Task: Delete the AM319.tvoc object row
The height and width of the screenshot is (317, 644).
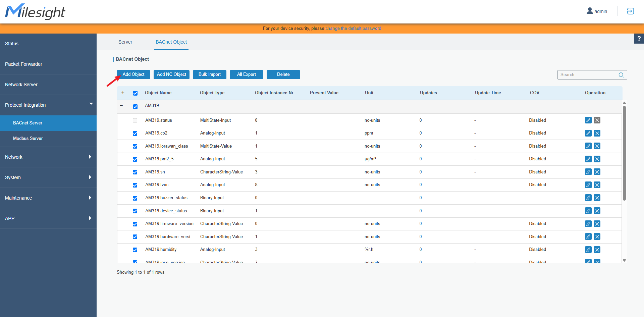Action: [597, 185]
